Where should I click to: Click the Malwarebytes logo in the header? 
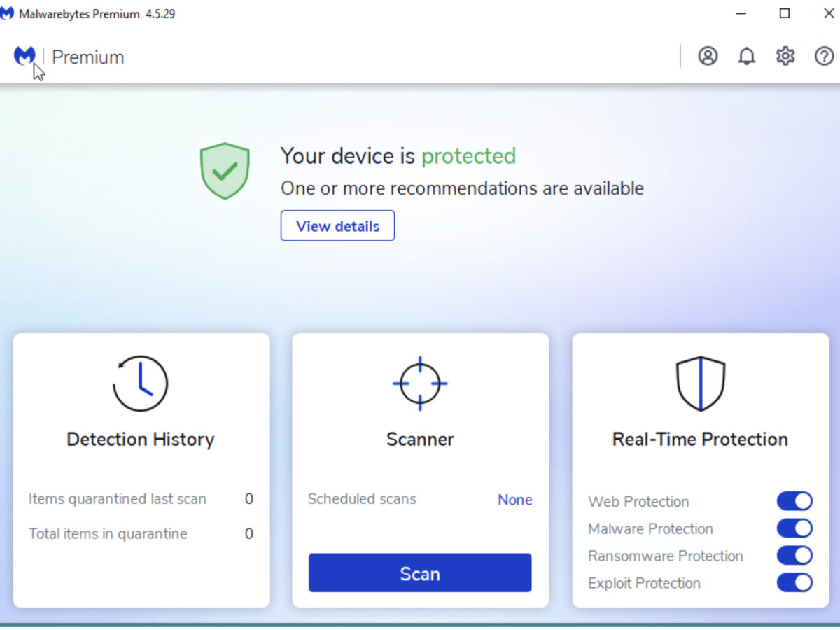coord(24,56)
